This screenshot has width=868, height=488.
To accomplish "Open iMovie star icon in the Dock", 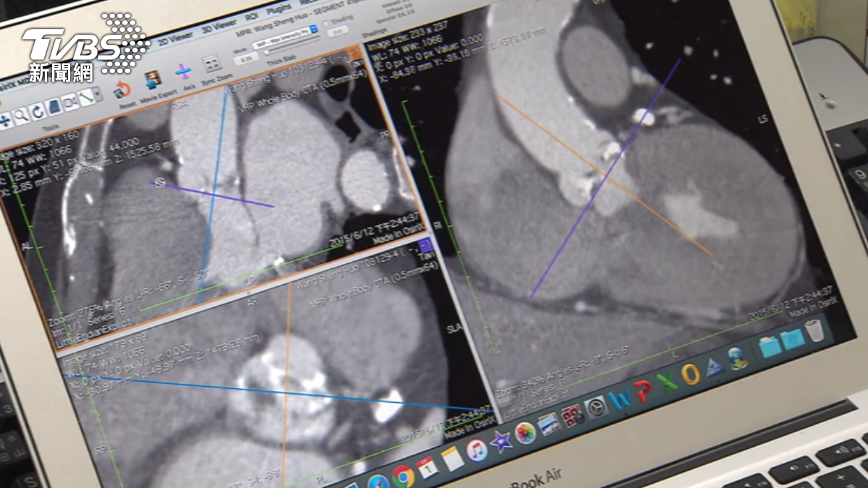I will [501, 441].
